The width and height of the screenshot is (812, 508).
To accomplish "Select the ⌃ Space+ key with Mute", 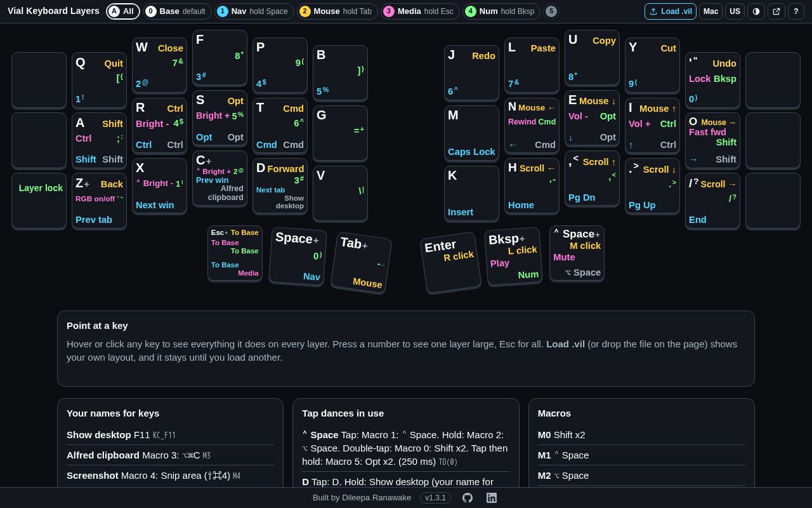I will (577, 253).
